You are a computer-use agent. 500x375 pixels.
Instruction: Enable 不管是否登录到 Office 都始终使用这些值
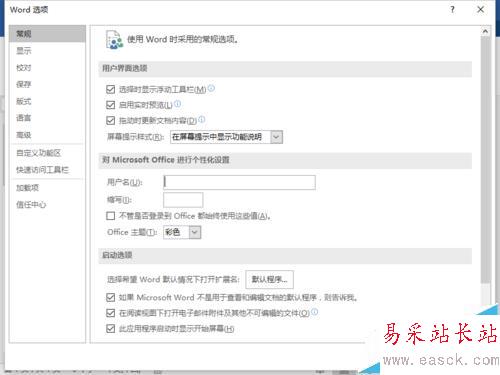pyautogui.click(x=110, y=216)
